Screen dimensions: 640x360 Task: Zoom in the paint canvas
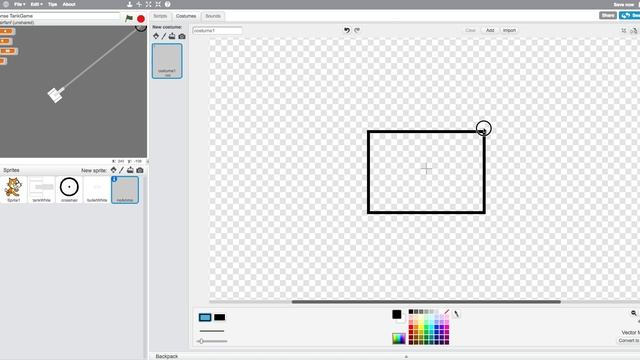(x=634, y=313)
